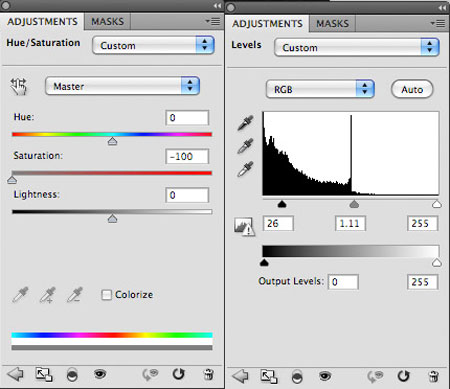Click the shadow input field showing 26

(x=278, y=223)
